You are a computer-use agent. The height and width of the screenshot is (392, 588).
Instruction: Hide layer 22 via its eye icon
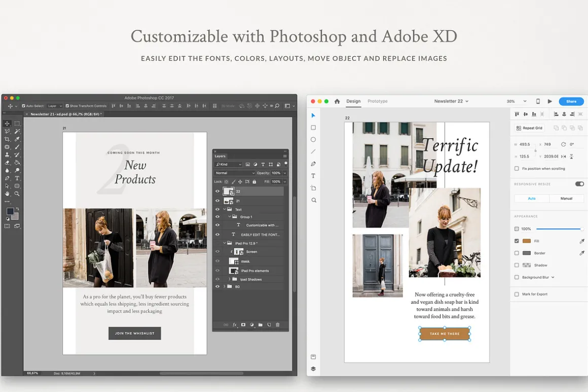[x=217, y=191]
